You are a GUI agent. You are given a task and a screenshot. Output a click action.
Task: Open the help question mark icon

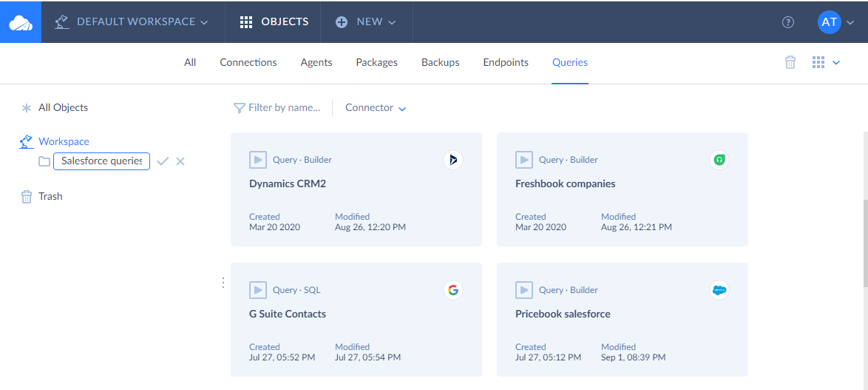click(x=787, y=22)
